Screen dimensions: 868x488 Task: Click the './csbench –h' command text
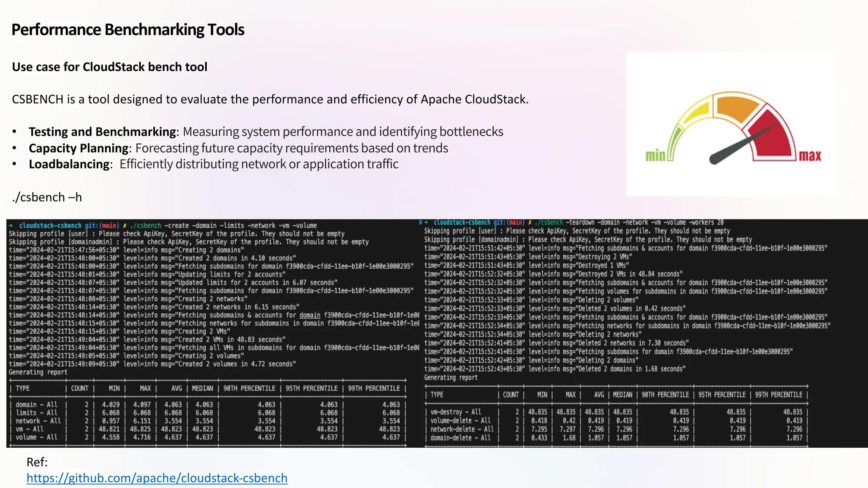[x=47, y=197]
